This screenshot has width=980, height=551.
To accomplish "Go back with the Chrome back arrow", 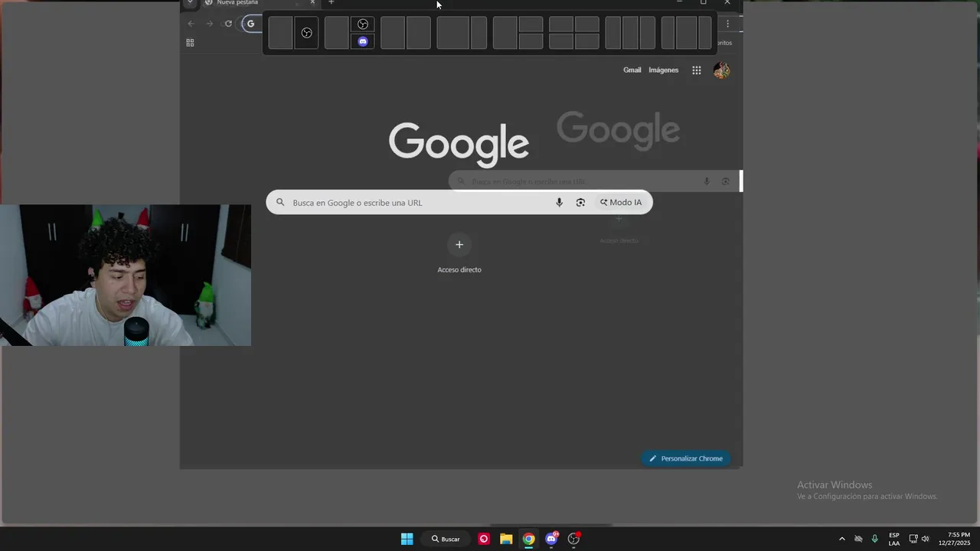I will [x=191, y=24].
